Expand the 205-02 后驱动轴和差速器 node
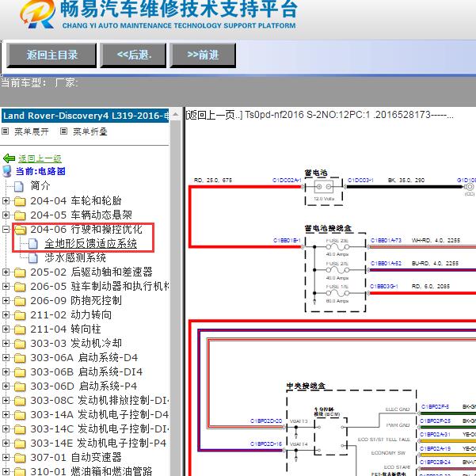Image resolution: width=476 pixels, height=476 pixels. tap(6, 272)
